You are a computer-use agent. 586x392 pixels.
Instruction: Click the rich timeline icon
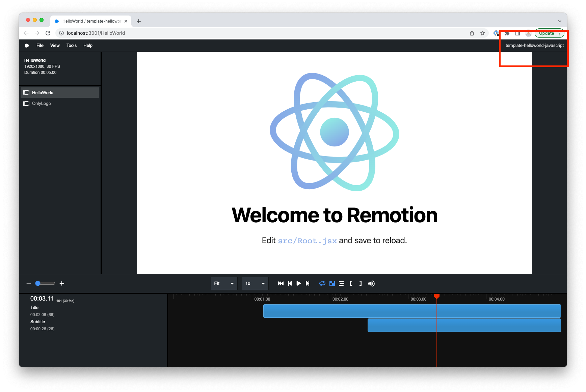341,283
